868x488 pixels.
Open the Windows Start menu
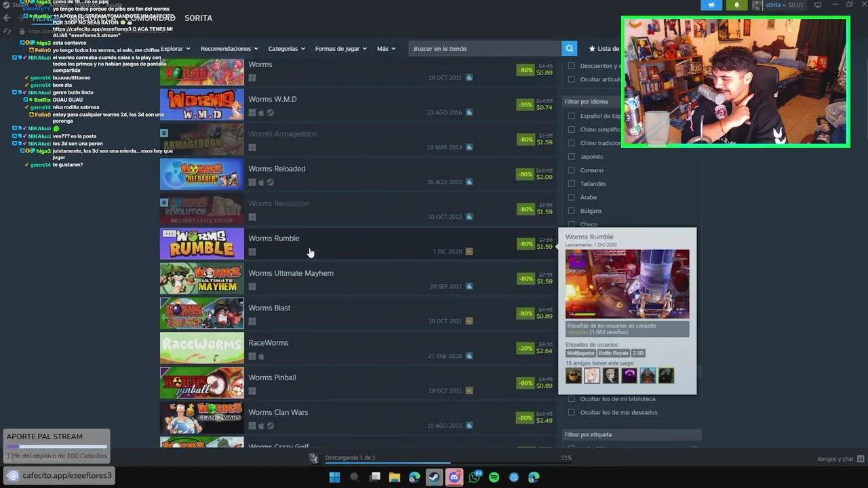334,477
